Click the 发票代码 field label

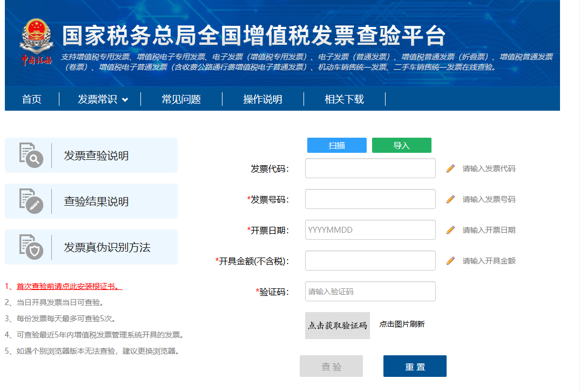(x=269, y=168)
